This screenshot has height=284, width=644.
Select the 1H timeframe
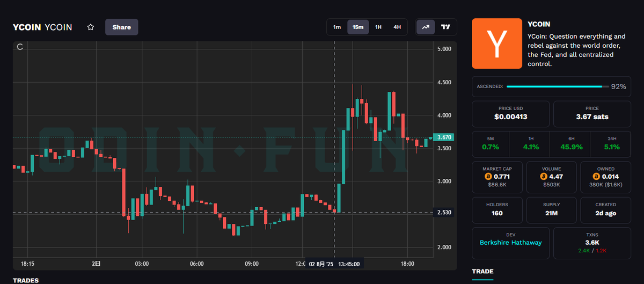coord(378,27)
